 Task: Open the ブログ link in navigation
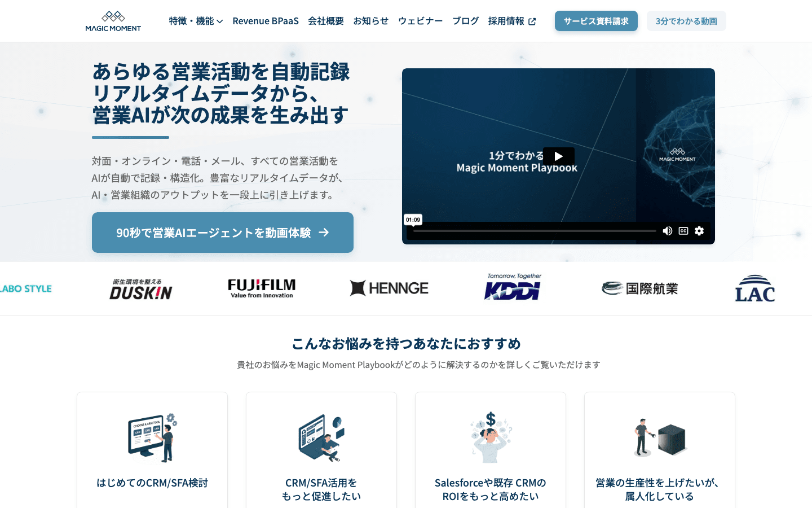466,21
